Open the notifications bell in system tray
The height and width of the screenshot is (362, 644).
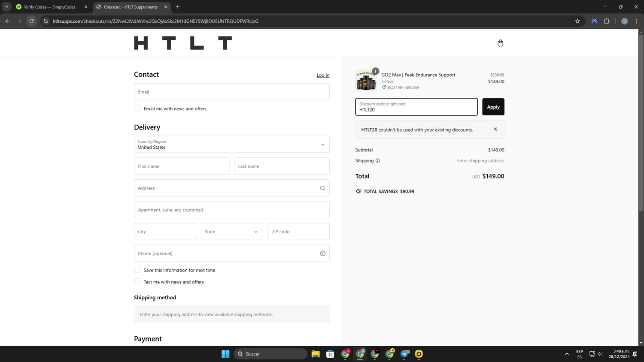click(x=635, y=354)
